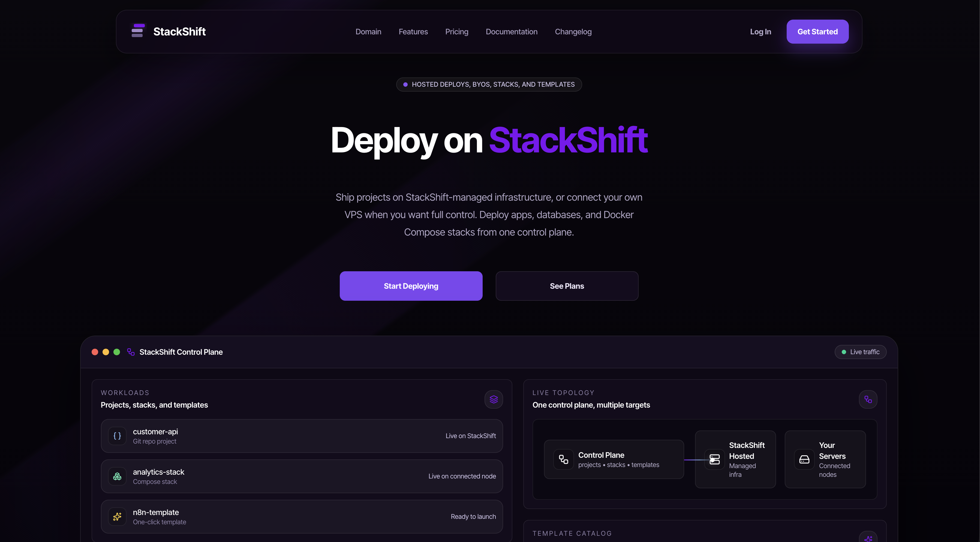980x542 pixels.
Task: Click the "Live on StackShift" status
Action: [471, 435]
